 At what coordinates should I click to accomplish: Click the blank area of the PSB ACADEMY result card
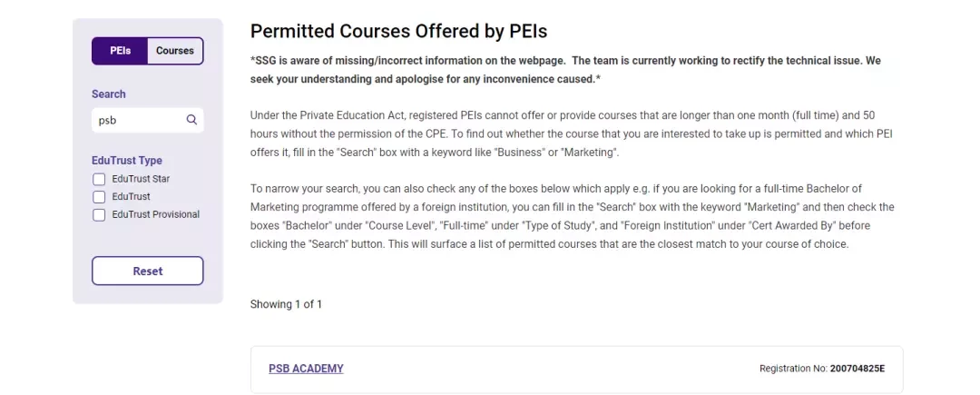pyautogui.click(x=550, y=369)
